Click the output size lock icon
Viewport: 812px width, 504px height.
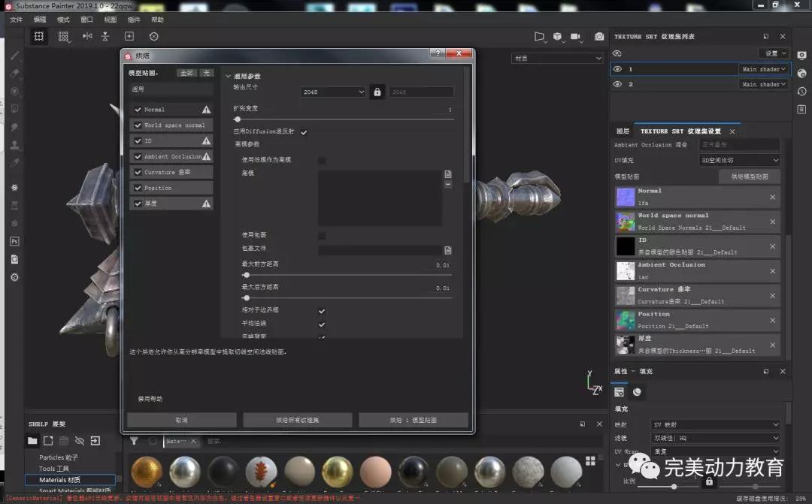[x=377, y=92]
